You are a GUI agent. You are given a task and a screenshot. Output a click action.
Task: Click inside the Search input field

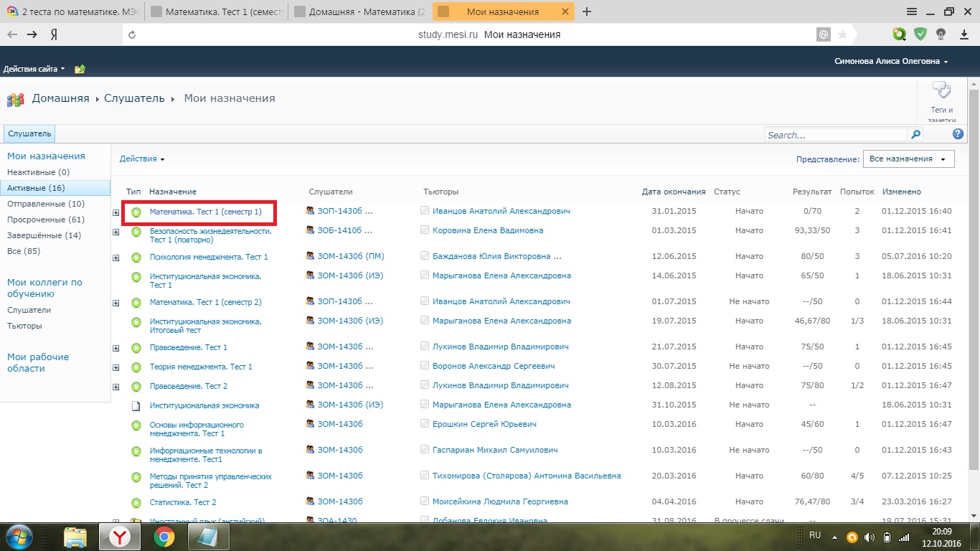point(836,135)
